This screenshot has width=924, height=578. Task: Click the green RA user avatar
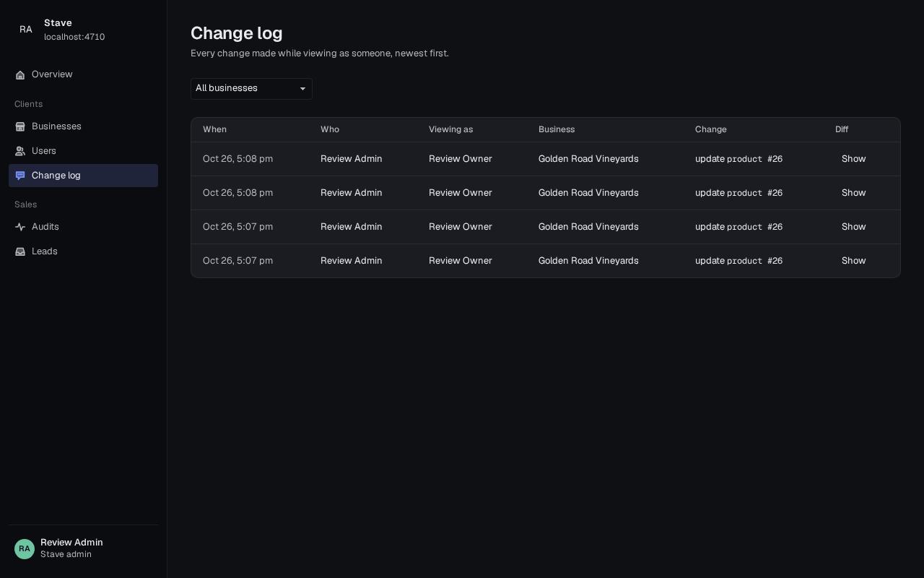tap(25, 549)
